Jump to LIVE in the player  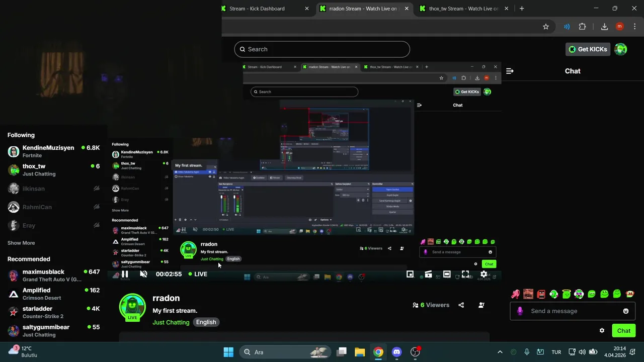click(x=198, y=274)
